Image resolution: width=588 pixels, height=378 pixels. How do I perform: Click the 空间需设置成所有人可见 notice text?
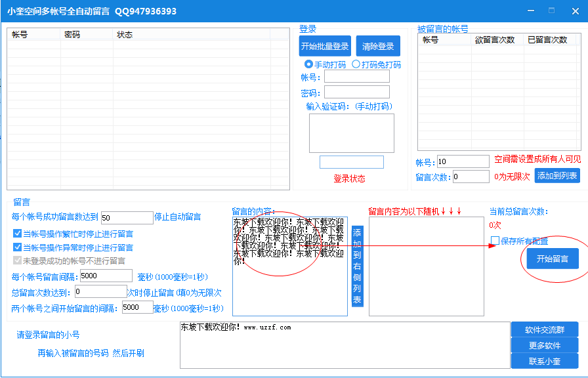point(537,159)
